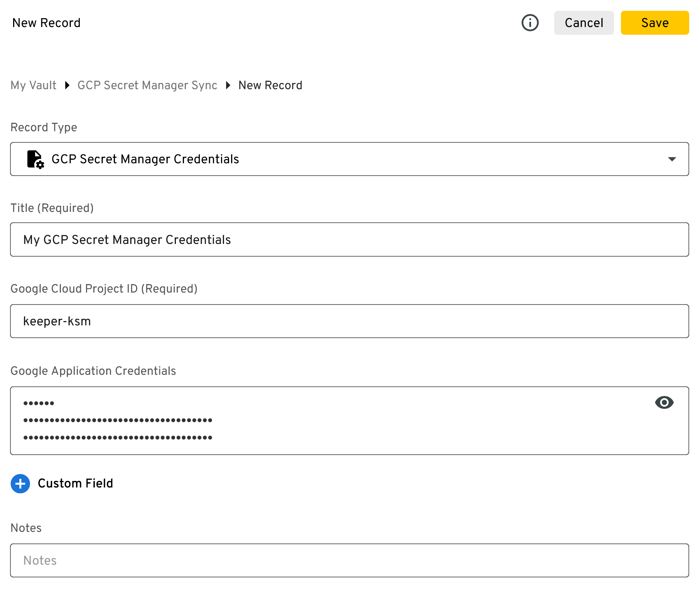Save the new record

tap(654, 23)
